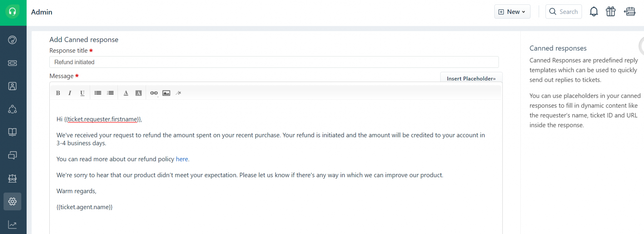The image size is (644, 234).
Task: Open the solutions book icon in the sidebar
Action: tap(13, 132)
